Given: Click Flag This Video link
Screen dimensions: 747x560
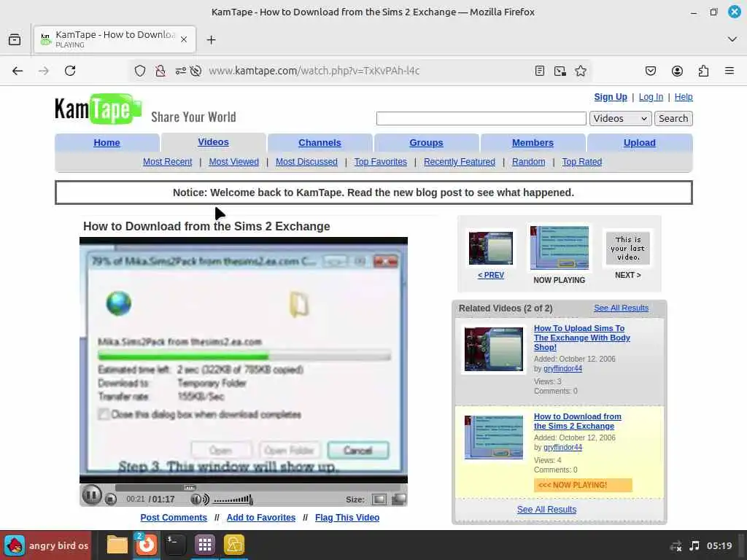Looking at the screenshot, I should coord(347,518).
